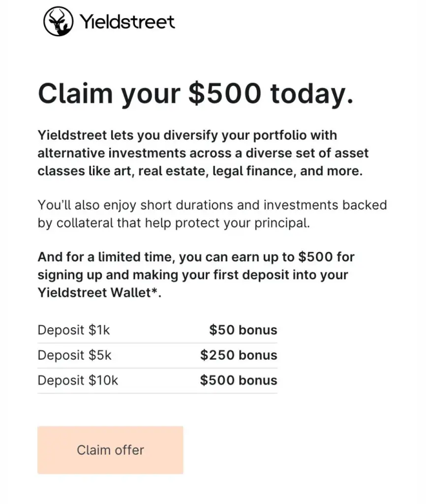Image resolution: width=426 pixels, height=504 pixels.
Task: Click the Deposit $1k row label
Action: pyautogui.click(x=74, y=330)
